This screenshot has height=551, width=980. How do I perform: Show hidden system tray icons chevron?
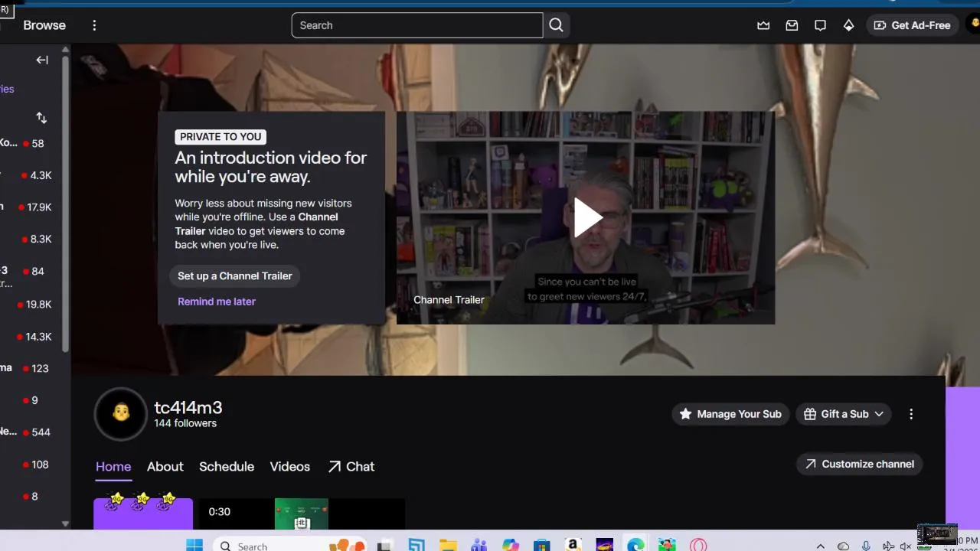click(821, 546)
